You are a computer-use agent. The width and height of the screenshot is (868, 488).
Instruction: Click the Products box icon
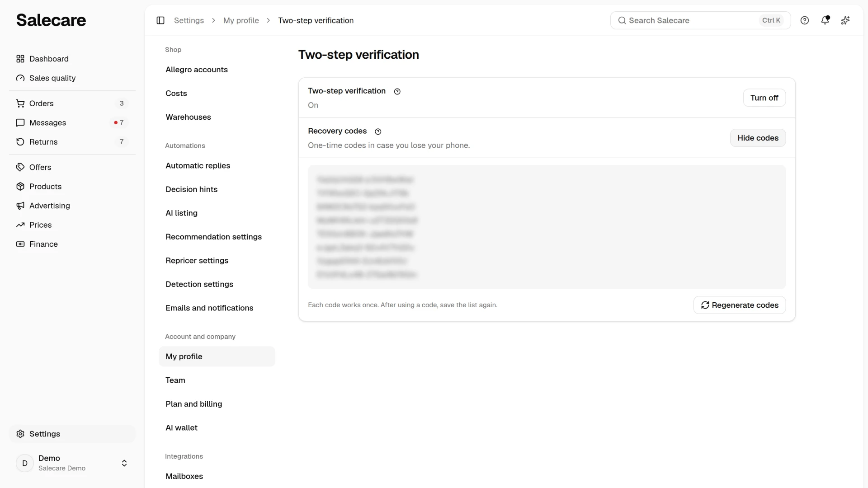pyautogui.click(x=20, y=187)
